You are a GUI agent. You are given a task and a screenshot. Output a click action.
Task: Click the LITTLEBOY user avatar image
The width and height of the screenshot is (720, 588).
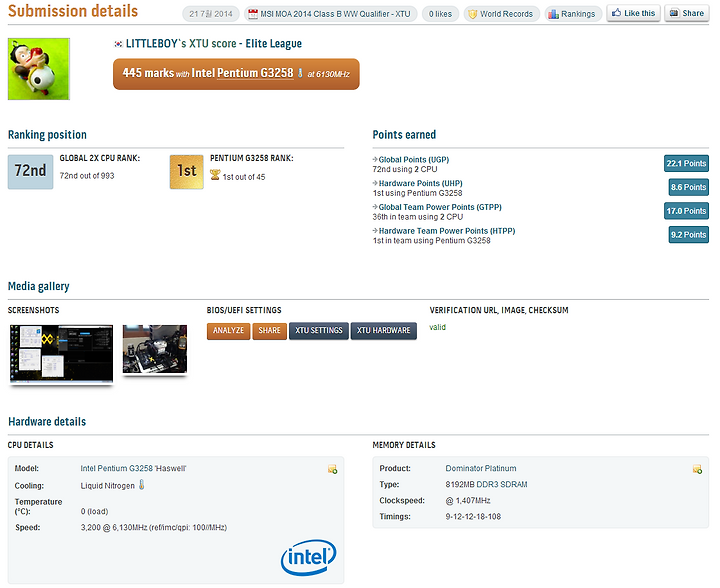[x=39, y=69]
